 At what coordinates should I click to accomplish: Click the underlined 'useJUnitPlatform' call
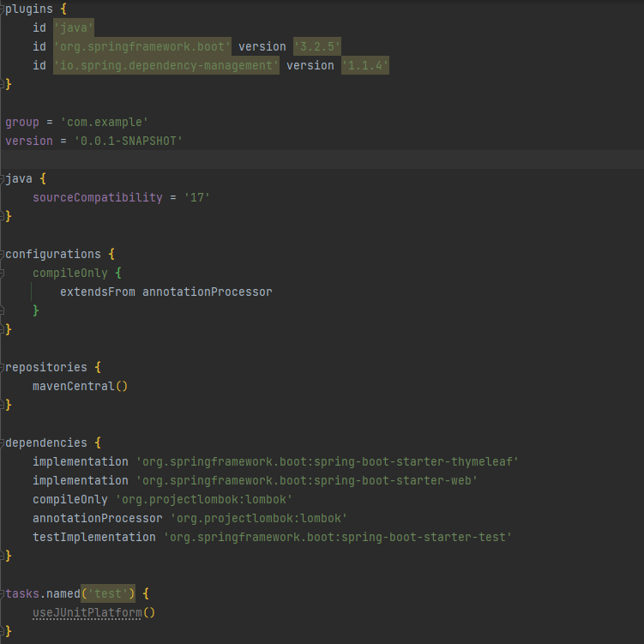coord(87,612)
